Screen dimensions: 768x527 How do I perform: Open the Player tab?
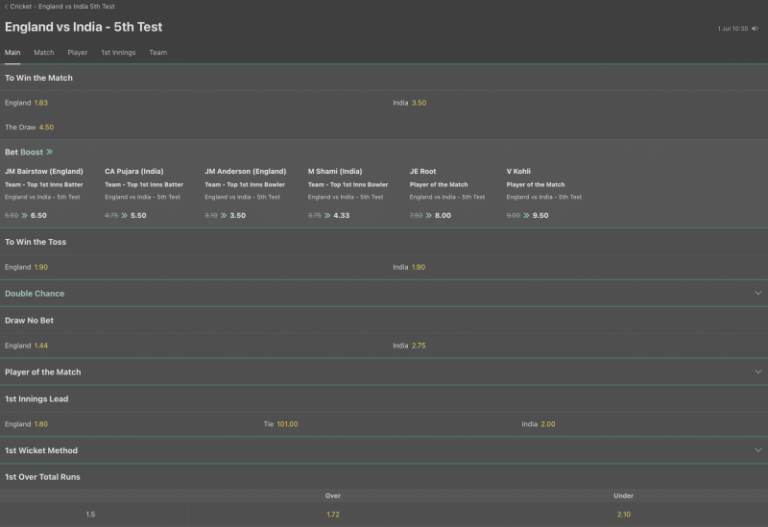pos(77,52)
